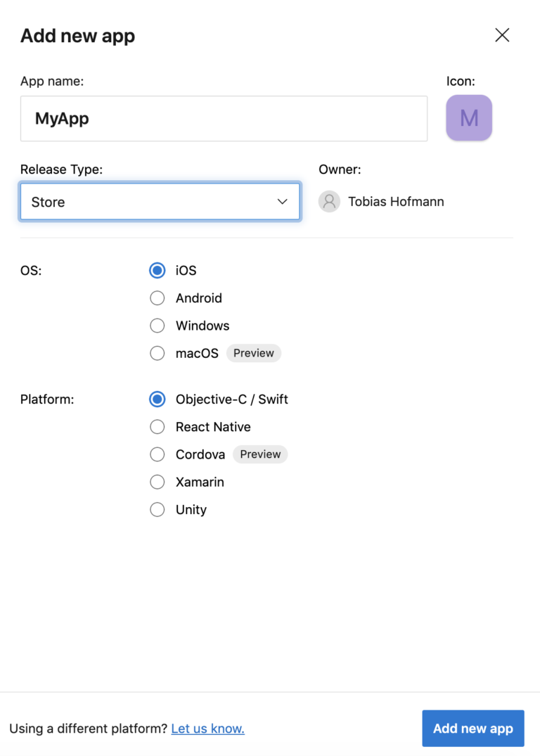This screenshot has width=540, height=756.
Task: Click the Preview badge next to macOS
Action: 253,352
